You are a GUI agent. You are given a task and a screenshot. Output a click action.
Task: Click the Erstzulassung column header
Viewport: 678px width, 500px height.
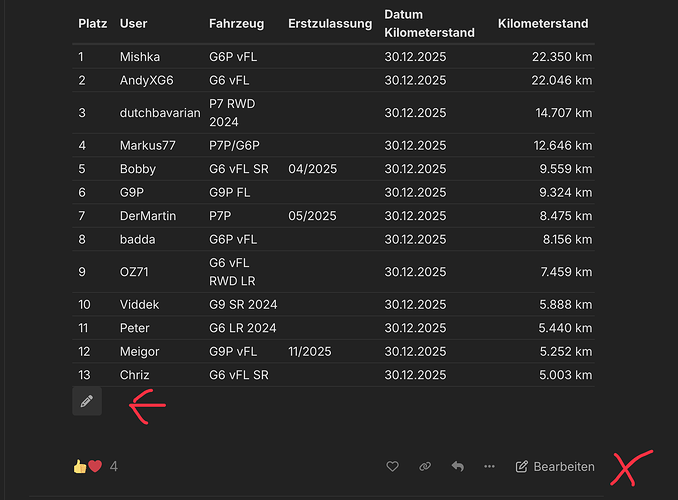pyautogui.click(x=329, y=23)
